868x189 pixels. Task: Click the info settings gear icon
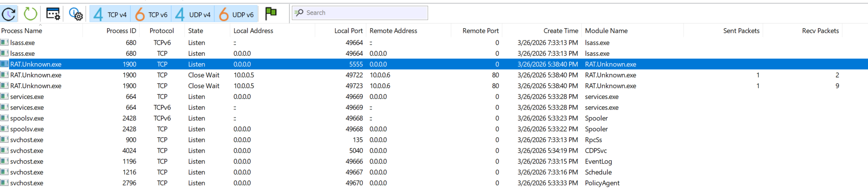point(76,14)
